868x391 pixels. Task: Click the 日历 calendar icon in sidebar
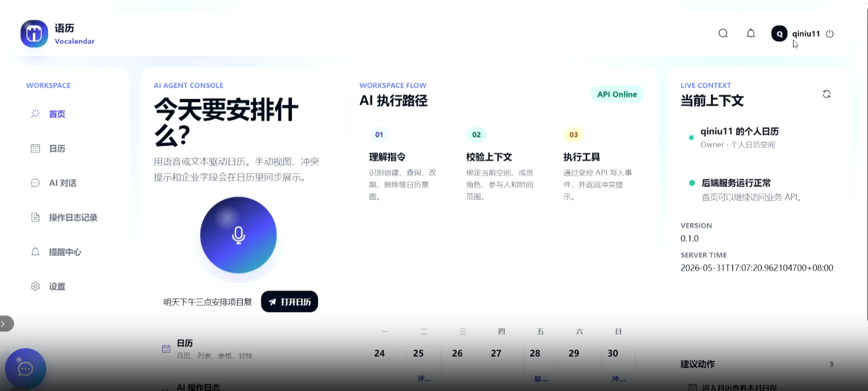pos(36,148)
